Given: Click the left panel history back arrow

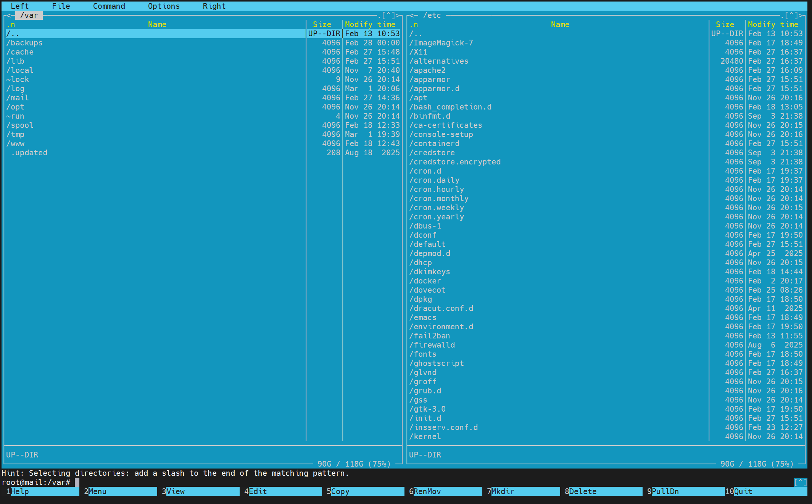Looking at the screenshot, I should click(x=9, y=16).
